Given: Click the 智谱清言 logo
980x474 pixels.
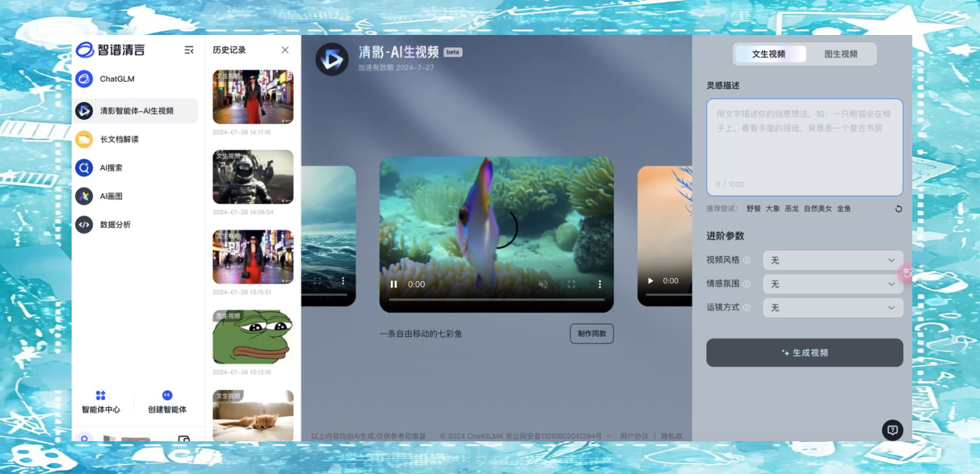Looking at the screenshot, I should point(110,50).
